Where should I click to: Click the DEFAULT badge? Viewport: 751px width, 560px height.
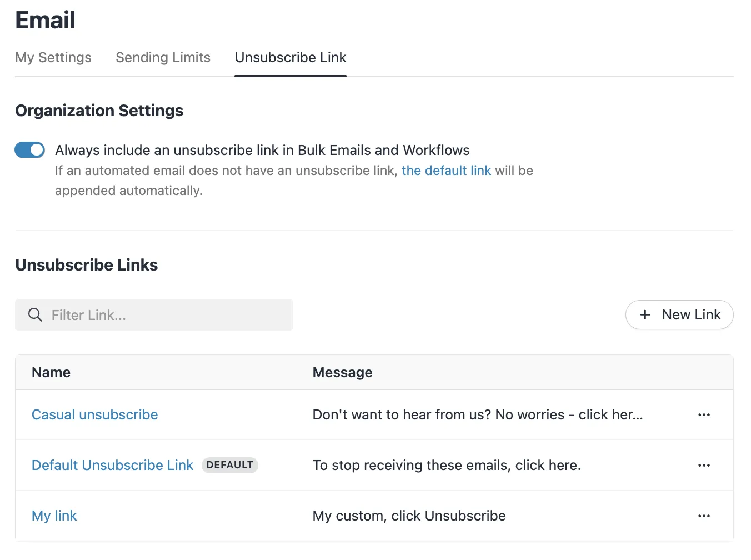coord(230,466)
